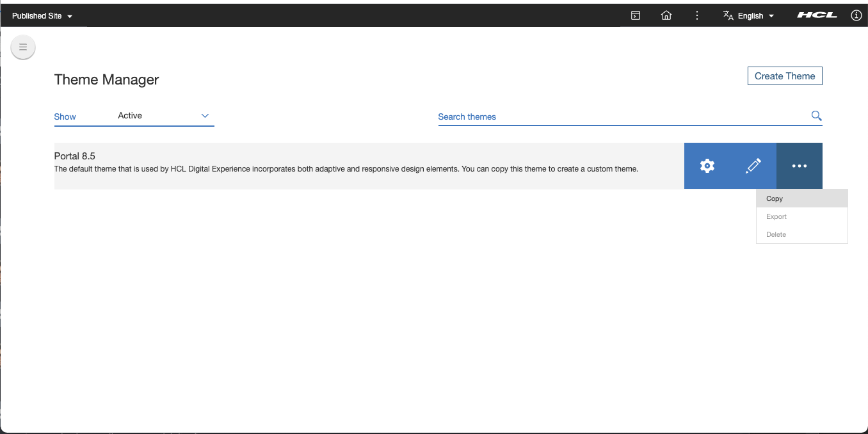The image size is (868, 434).
Task: Click the Home icon in the top bar
Action: tap(666, 15)
